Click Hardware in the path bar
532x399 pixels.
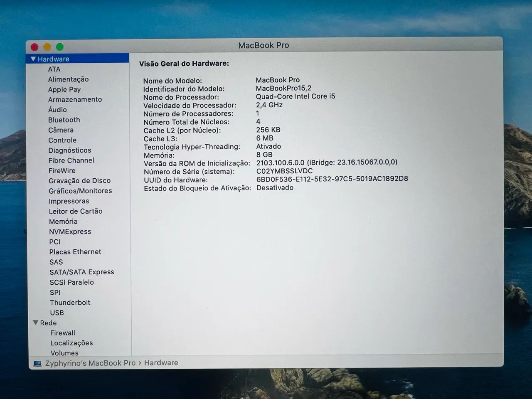point(161,362)
